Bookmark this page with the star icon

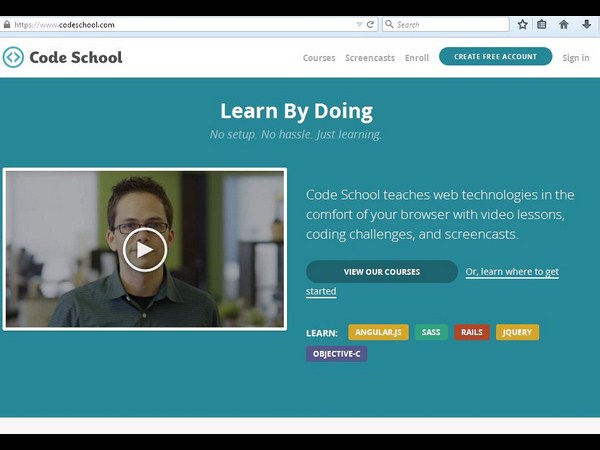point(522,24)
